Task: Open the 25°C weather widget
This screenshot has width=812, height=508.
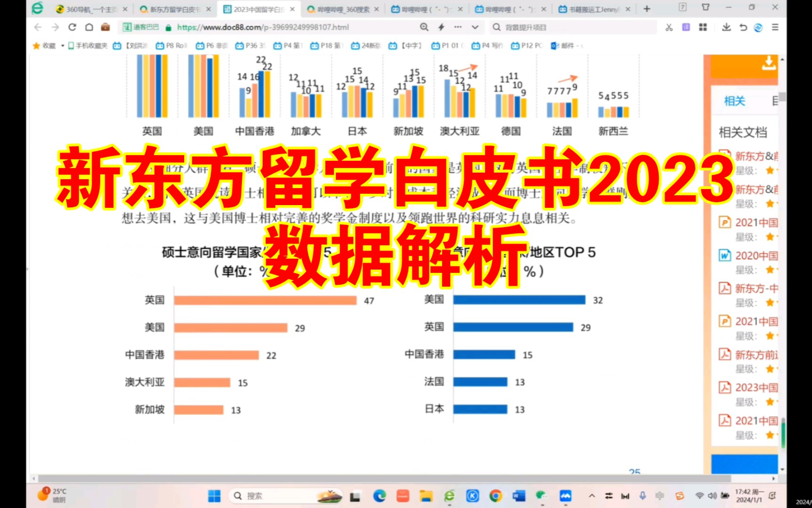Action: click(53, 495)
